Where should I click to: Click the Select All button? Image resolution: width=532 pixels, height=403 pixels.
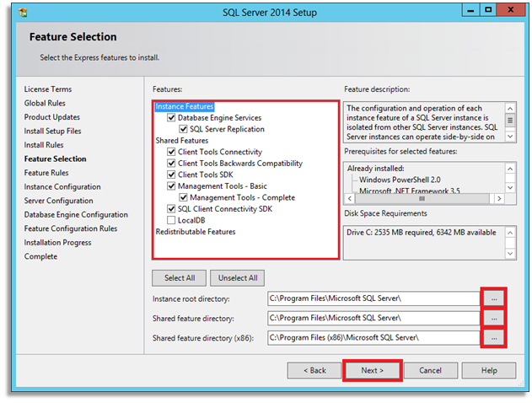(x=179, y=277)
